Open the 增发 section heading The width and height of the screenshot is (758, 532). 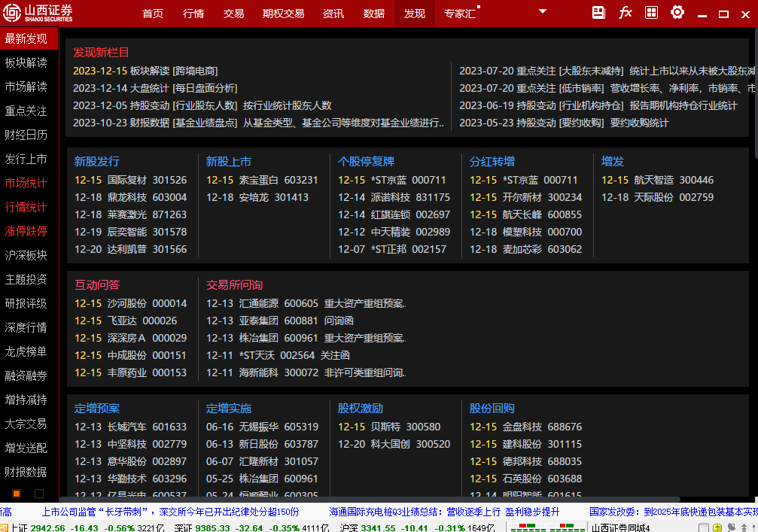(x=613, y=161)
